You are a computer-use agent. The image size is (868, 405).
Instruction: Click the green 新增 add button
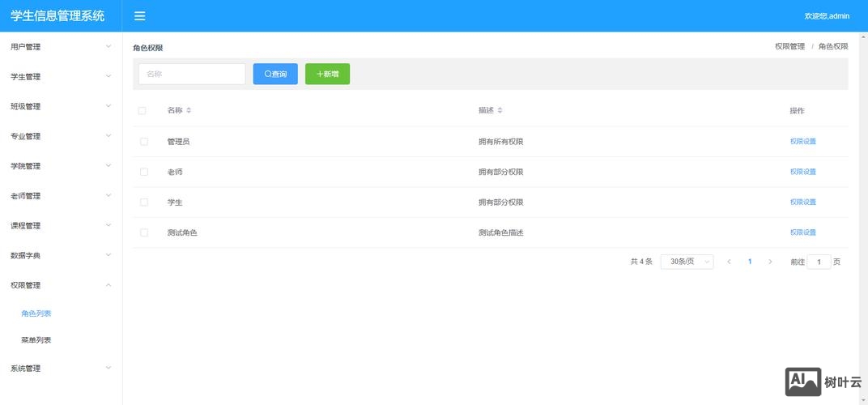[x=327, y=74]
